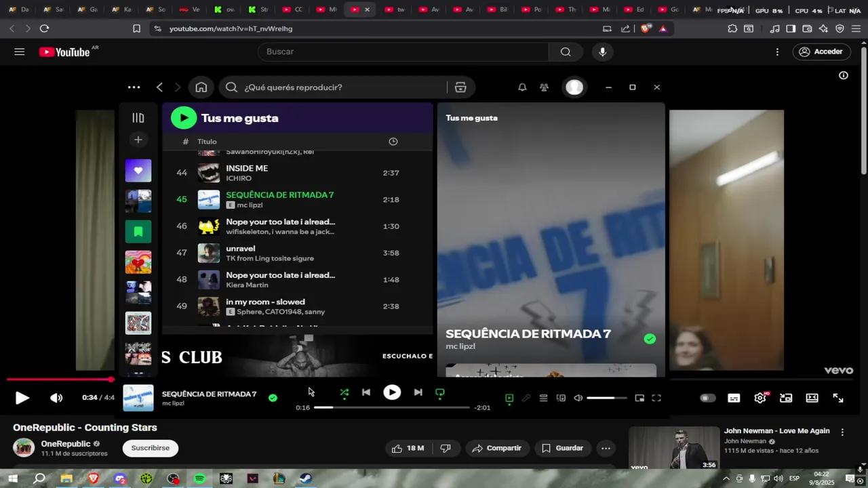Like the video (18 M)
Viewport: 868px width, 488px height.
pos(408,448)
